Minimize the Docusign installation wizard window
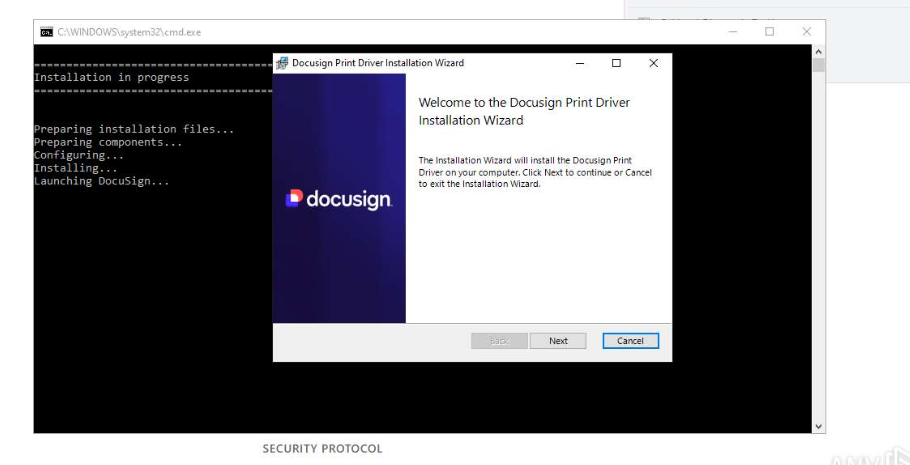 click(579, 63)
